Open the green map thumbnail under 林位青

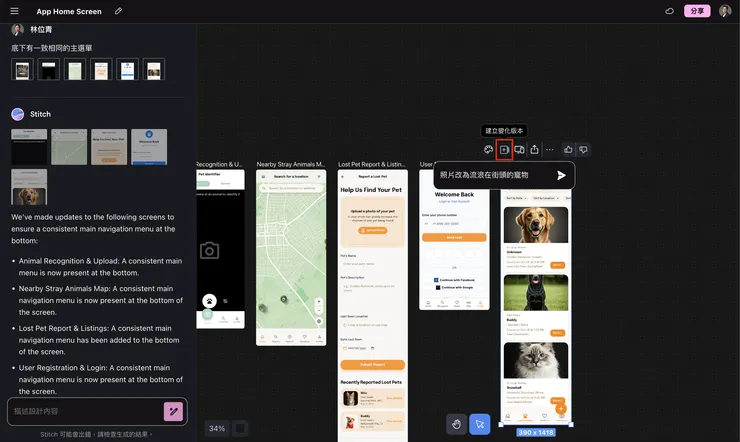[x=75, y=70]
